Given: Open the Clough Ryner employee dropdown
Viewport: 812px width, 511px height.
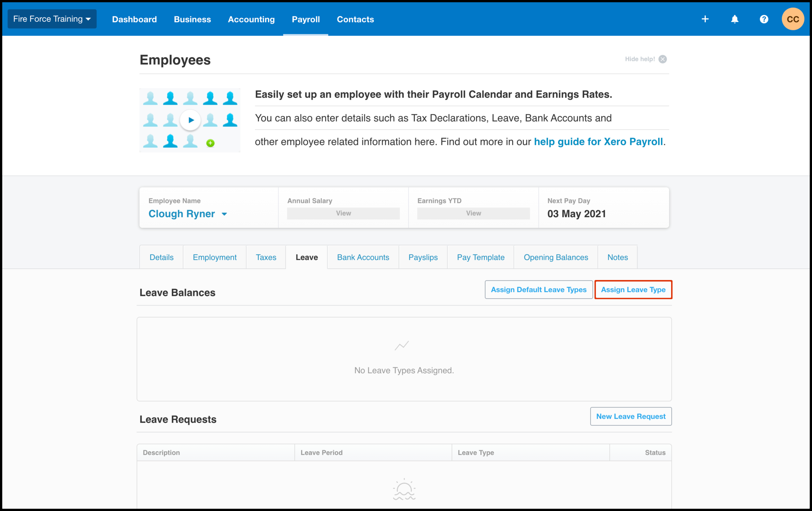Looking at the screenshot, I should pyautogui.click(x=188, y=214).
